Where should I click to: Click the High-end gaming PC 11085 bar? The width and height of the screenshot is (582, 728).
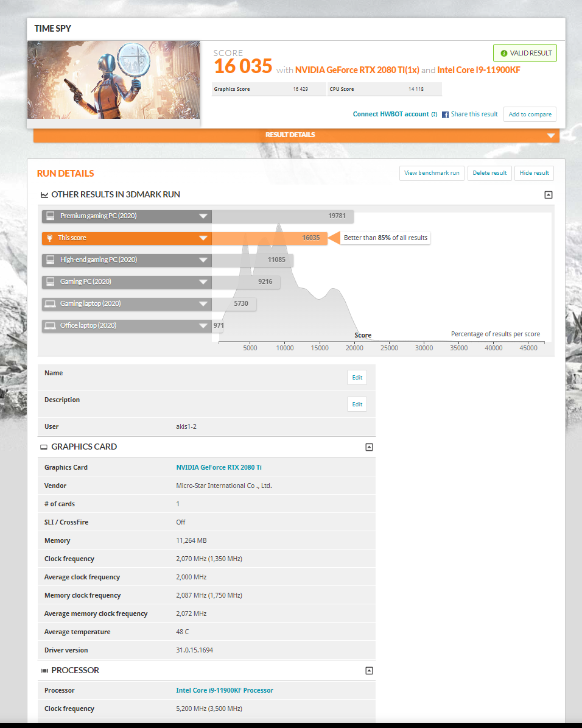click(x=253, y=260)
